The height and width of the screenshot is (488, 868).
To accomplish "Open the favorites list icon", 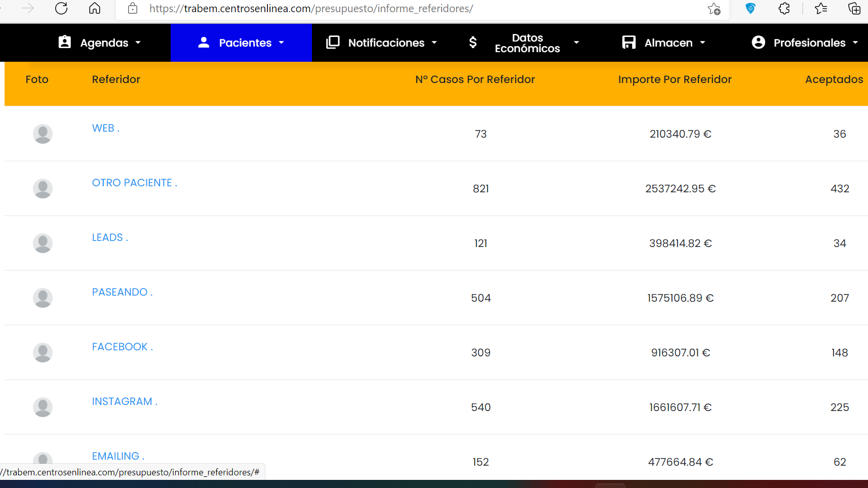I will click(821, 9).
